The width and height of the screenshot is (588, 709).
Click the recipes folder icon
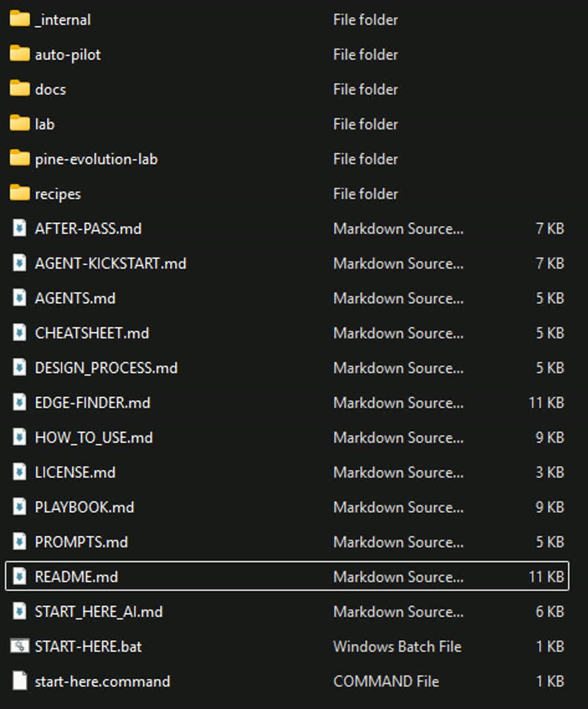(20, 193)
